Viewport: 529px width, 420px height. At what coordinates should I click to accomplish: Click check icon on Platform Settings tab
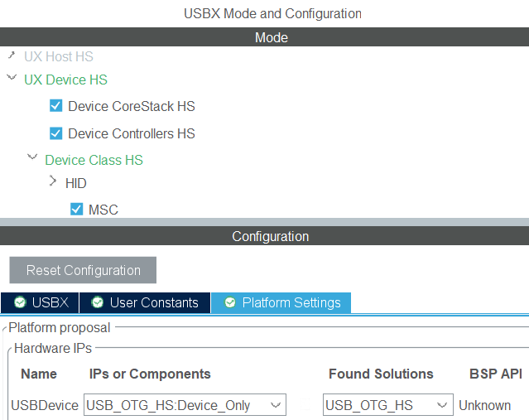point(230,302)
